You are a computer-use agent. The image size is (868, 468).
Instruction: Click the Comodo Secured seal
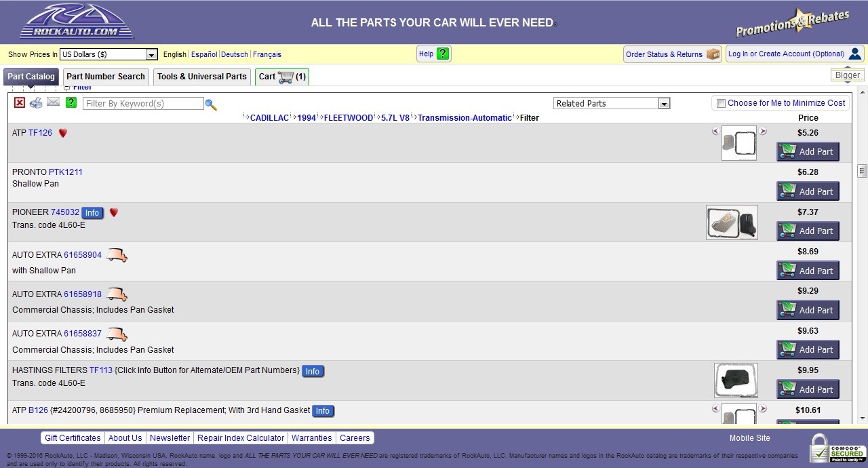pyautogui.click(x=838, y=448)
